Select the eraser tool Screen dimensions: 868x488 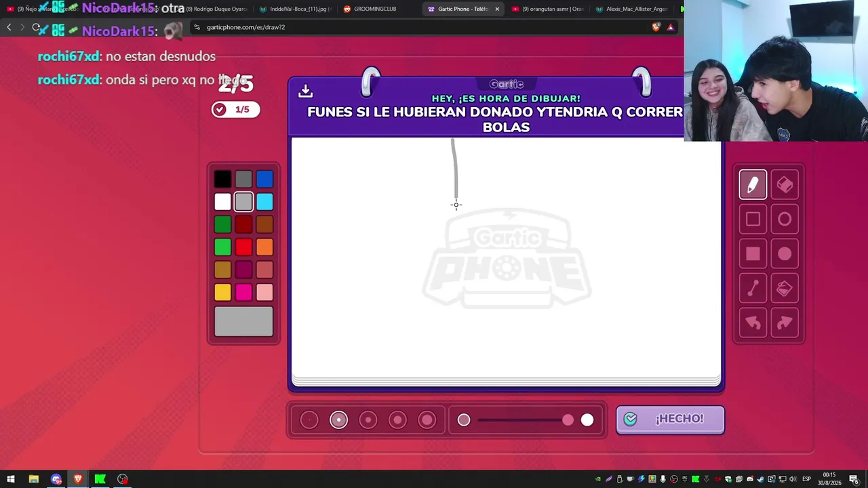785,184
